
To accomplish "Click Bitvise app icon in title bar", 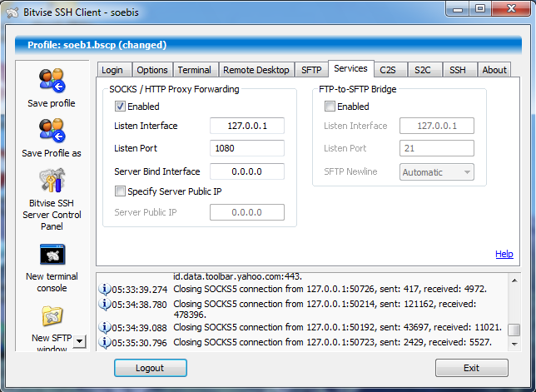I will (x=12, y=12).
